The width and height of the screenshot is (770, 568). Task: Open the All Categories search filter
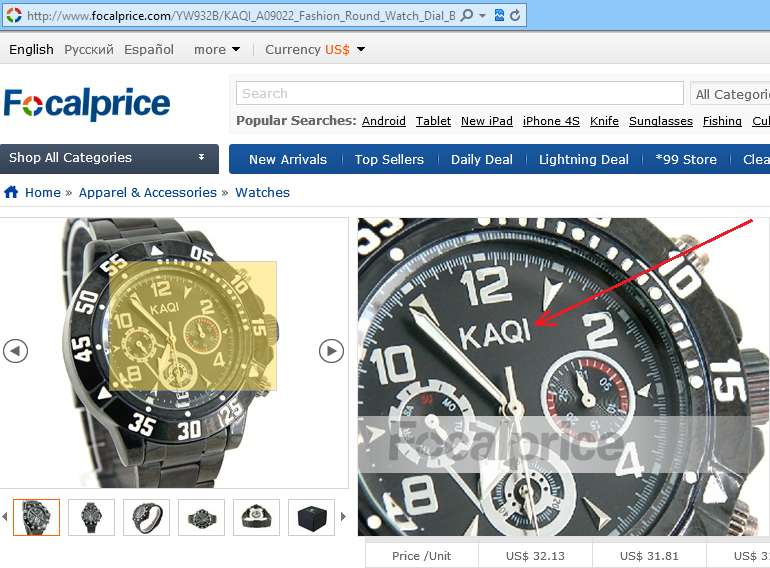pos(730,94)
